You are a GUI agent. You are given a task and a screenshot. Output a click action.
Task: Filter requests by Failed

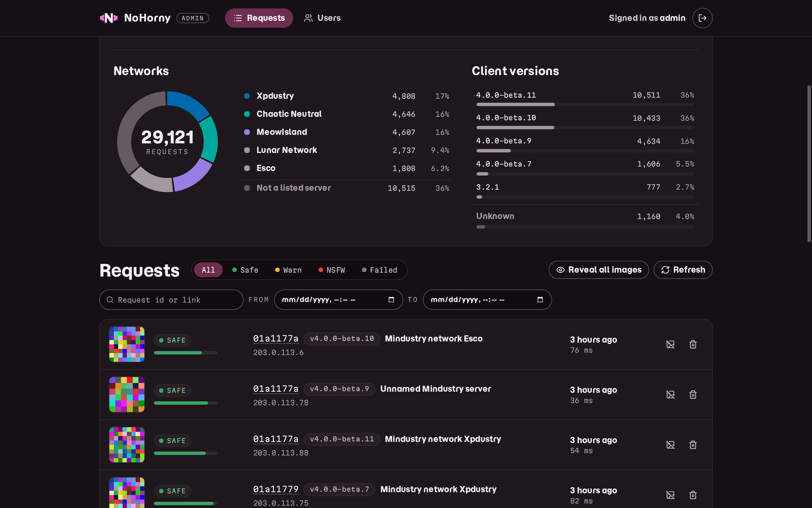coord(379,270)
